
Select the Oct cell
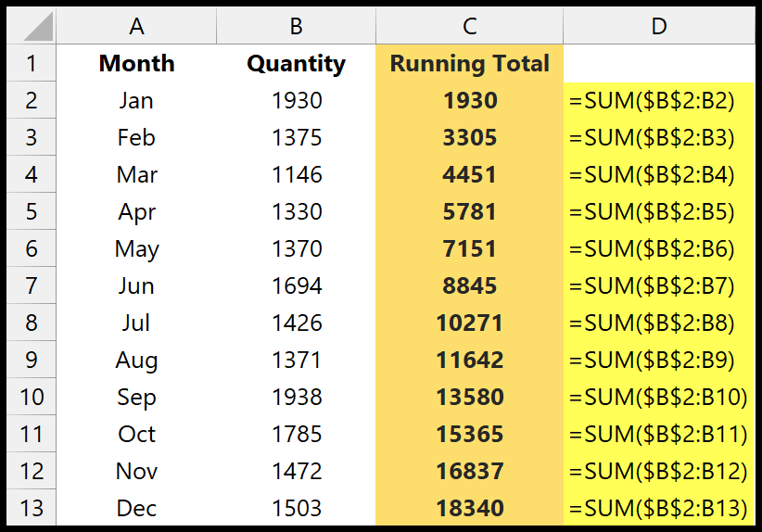click(x=136, y=434)
